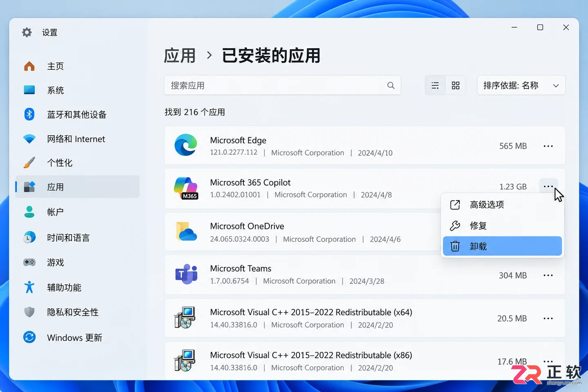Select the 游戏 controller icon

tap(29, 262)
